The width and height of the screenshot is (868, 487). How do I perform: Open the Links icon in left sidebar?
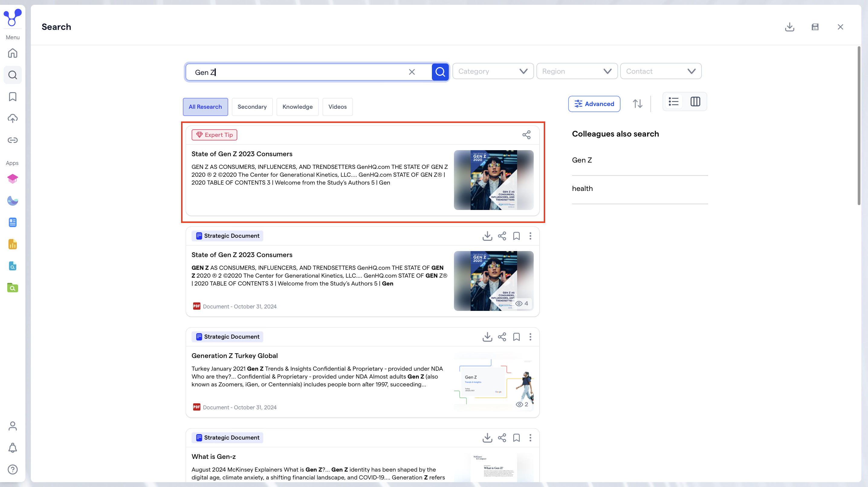point(12,140)
